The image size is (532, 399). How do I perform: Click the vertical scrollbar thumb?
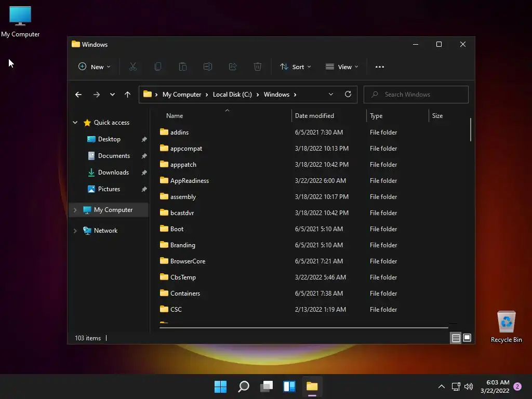pyautogui.click(x=471, y=129)
